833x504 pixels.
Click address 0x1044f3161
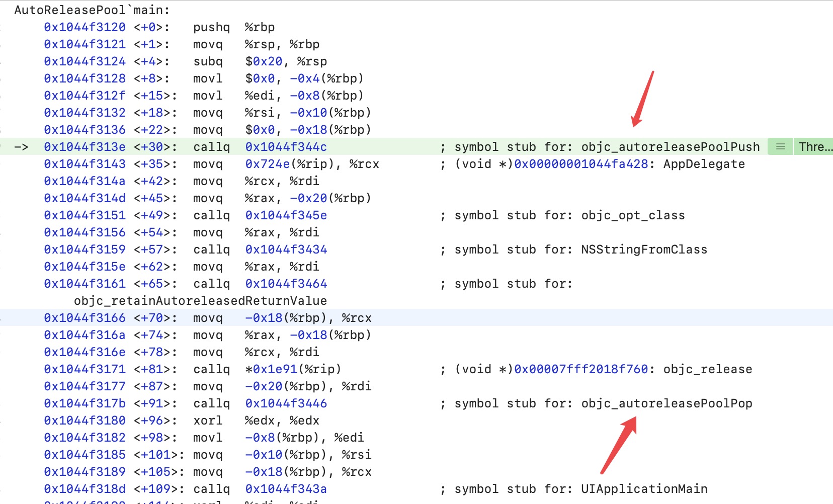point(85,284)
